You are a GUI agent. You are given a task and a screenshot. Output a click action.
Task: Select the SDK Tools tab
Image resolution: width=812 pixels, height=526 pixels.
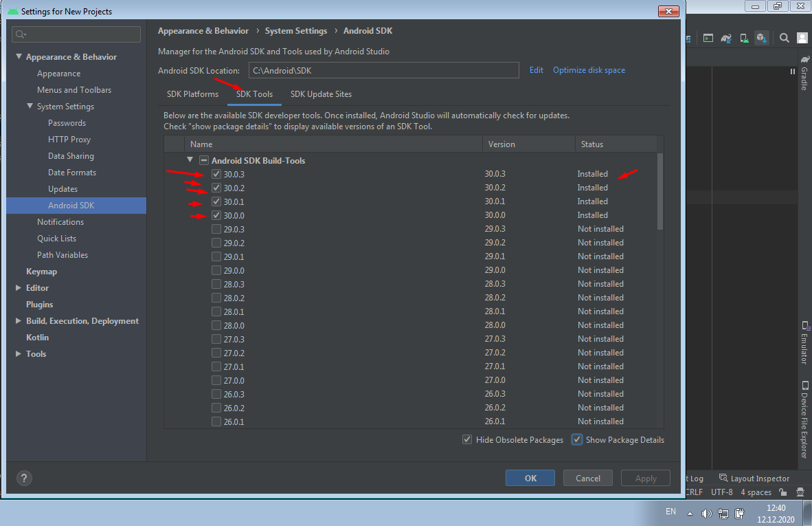point(254,94)
